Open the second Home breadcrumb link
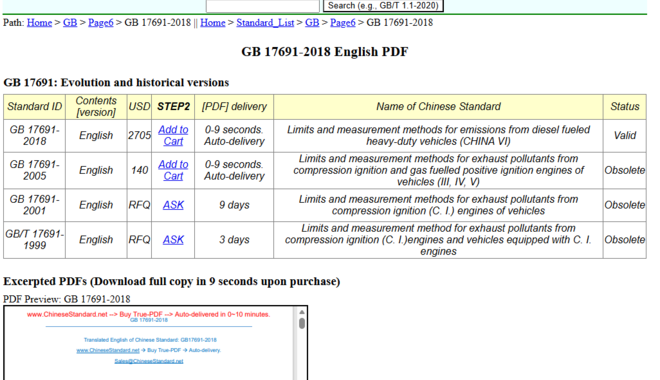 (x=213, y=23)
